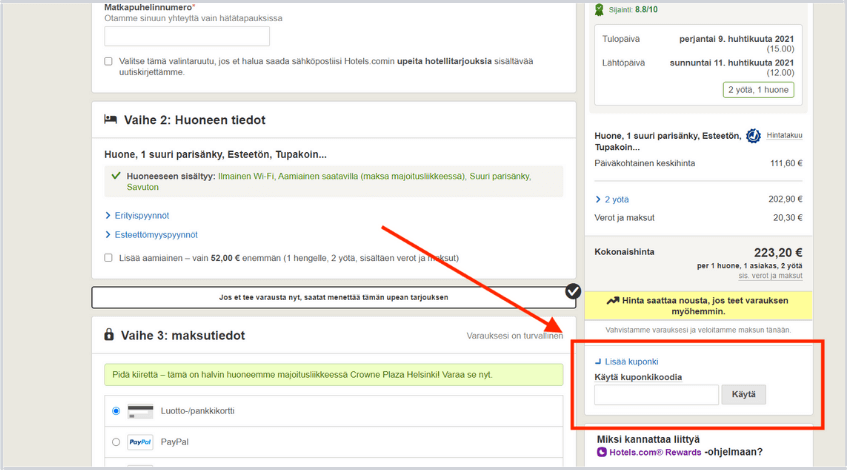Screen dimensions: 847x470
Task: Expand the Erityispyynnöt section
Action: (137, 215)
